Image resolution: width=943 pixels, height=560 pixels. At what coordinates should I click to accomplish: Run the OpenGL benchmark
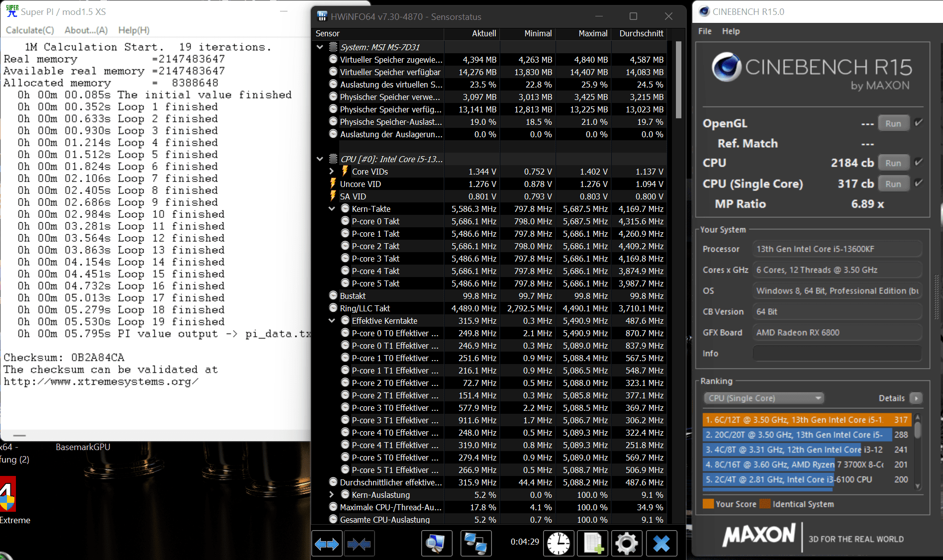click(893, 123)
